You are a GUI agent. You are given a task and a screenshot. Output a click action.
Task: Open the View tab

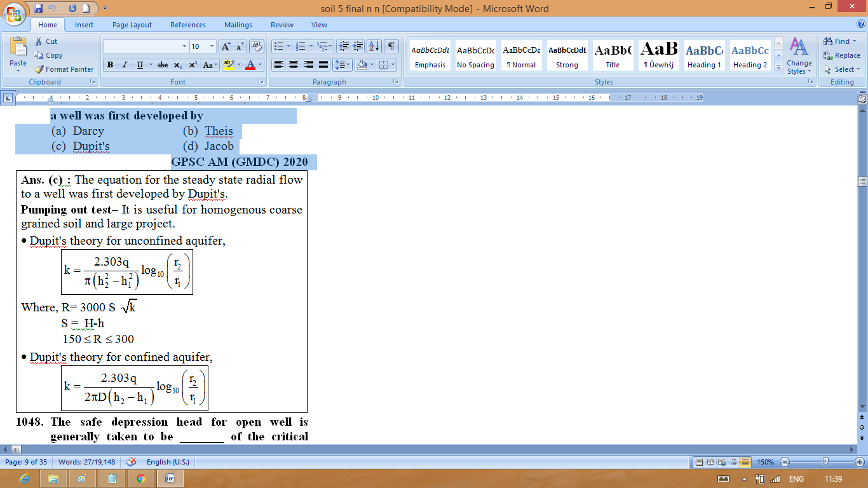tap(319, 25)
